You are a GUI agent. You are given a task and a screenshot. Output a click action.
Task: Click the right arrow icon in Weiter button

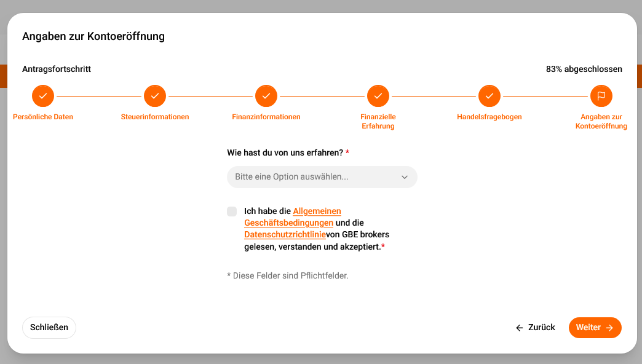pos(609,328)
